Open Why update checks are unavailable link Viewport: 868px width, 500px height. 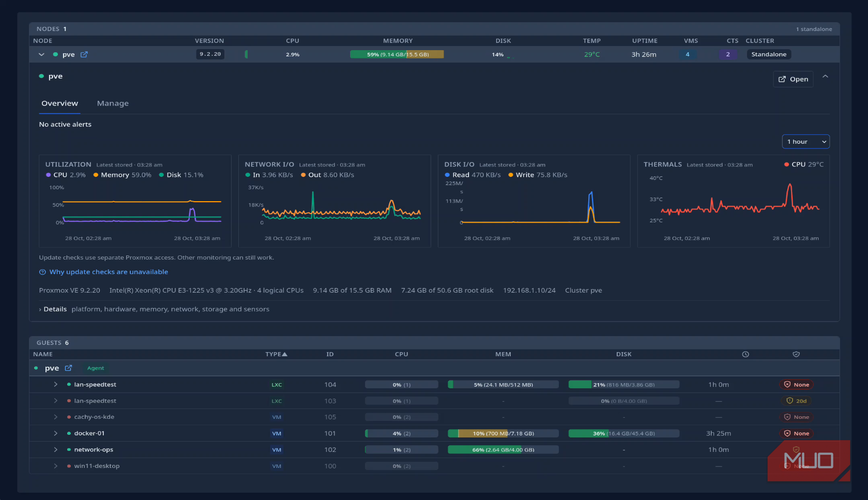109,272
